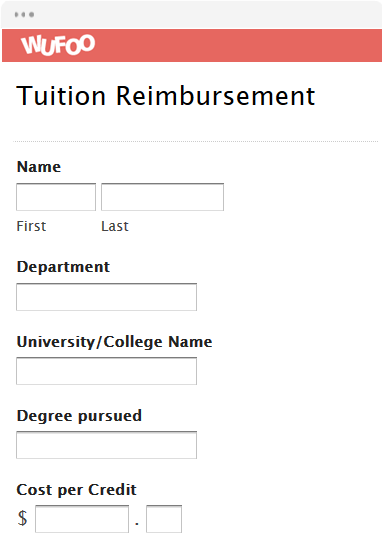The image size is (383, 534).
Task: Click the University/College Name label
Action: click(114, 342)
